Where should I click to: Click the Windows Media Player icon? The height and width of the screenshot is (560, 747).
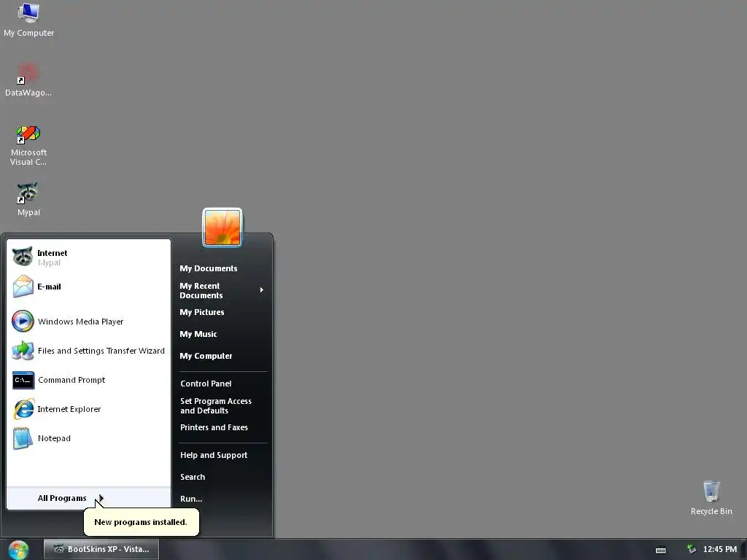(x=23, y=322)
